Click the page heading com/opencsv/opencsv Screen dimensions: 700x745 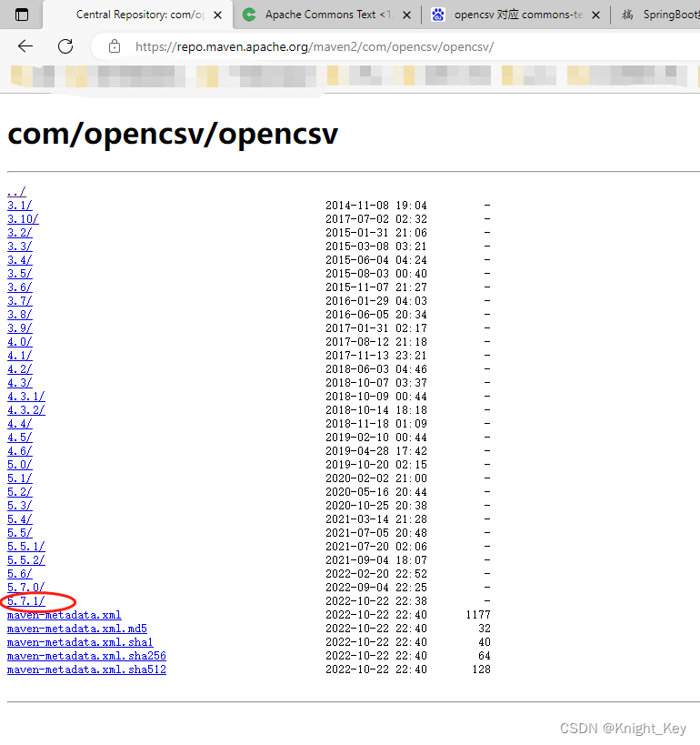coord(173,134)
